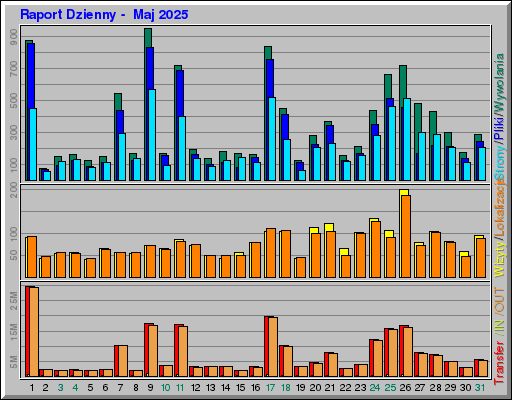Select day label 21 on the x-axis
512x400 pixels.
[330, 388]
